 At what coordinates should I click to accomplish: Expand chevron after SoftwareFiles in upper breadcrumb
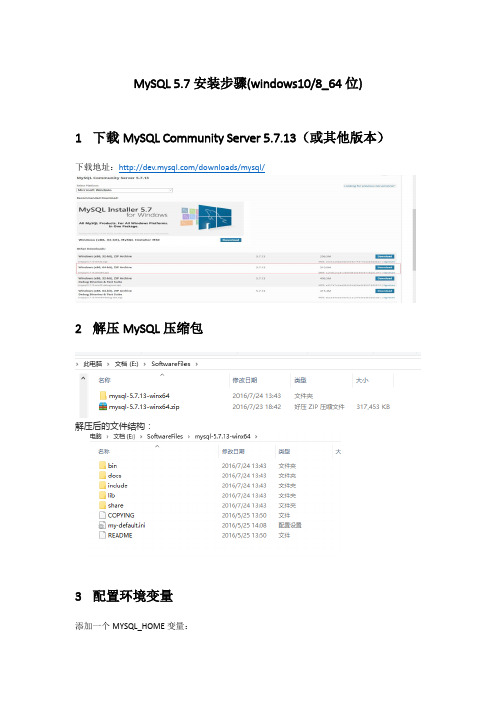coord(197,364)
